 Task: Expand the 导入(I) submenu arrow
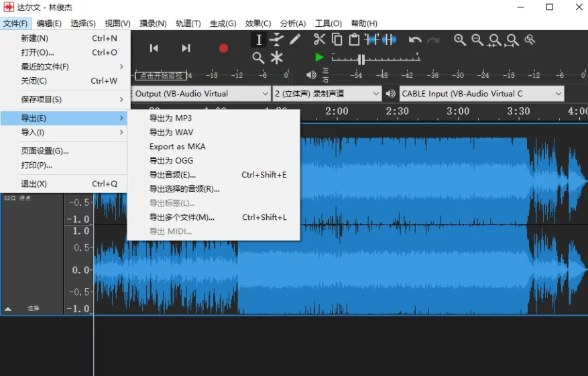tap(121, 132)
